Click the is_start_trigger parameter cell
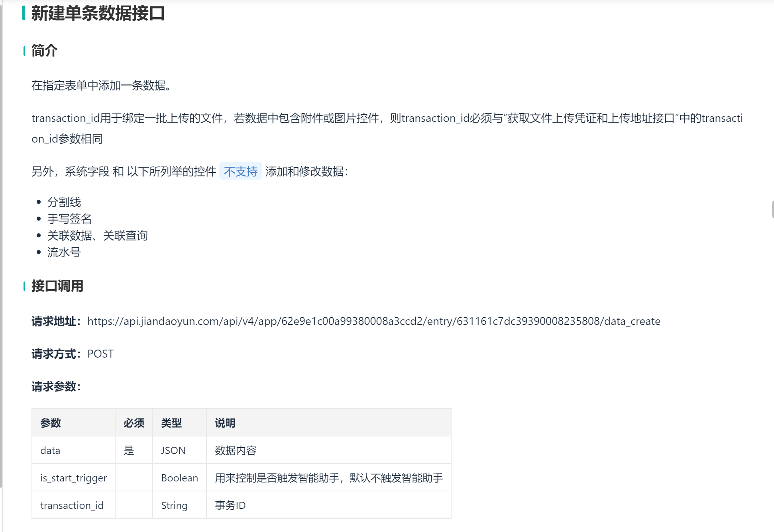 pos(73,478)
